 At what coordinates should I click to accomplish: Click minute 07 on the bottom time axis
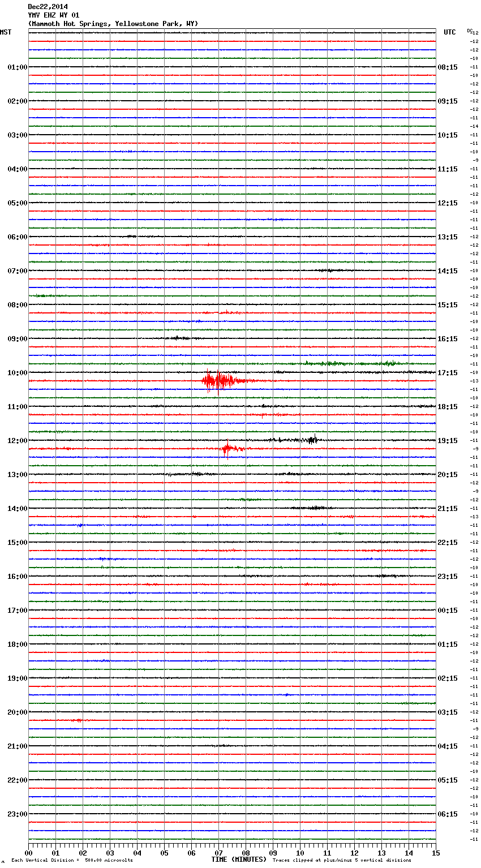218,853
